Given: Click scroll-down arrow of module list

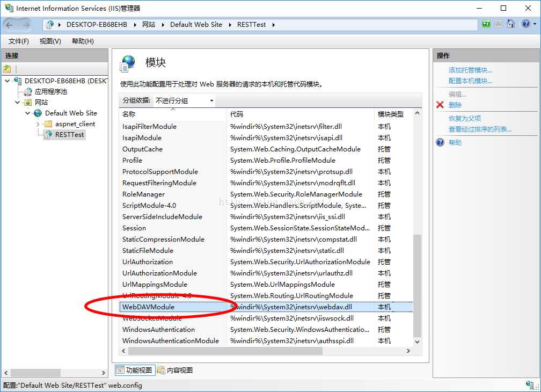Looking at the screenshot, I should pyautogui.click(x=417, y=342).
